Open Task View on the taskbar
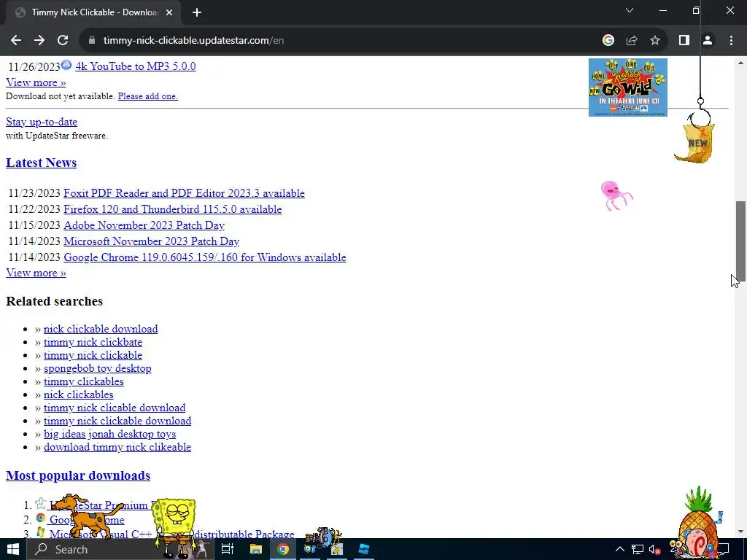The height and width of the screenshot is (560, 747). [x=228, y=549]
